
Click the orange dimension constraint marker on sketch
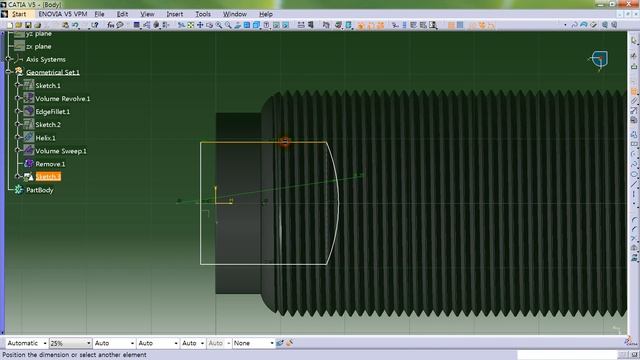click(285, 142)
